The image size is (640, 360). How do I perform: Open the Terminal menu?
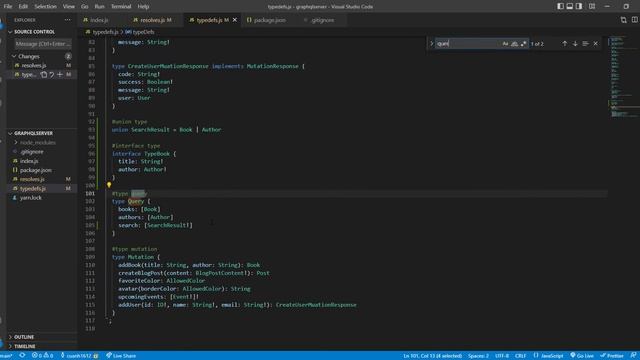tap(121, 7)
